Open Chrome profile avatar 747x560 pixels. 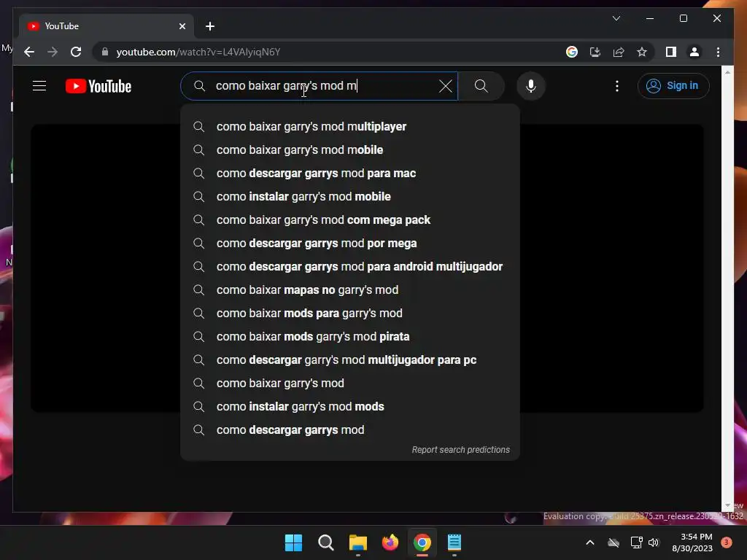[x=694, y=52]
